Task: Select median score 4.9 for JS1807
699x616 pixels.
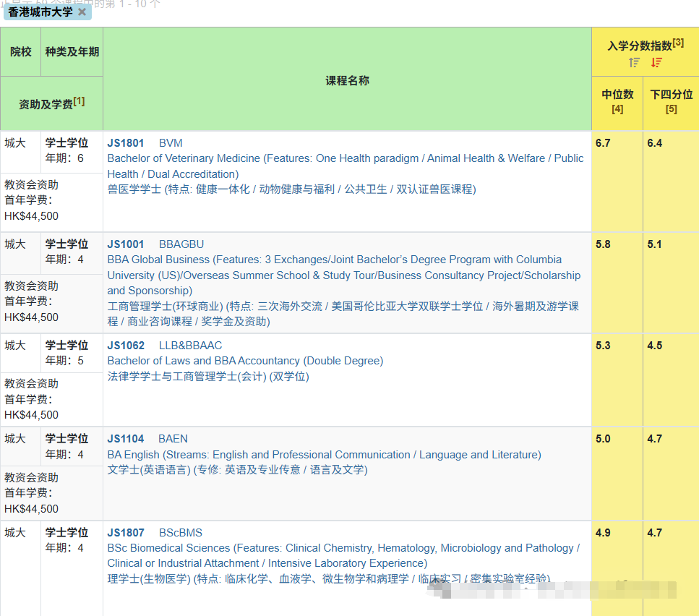Action: 603,533
